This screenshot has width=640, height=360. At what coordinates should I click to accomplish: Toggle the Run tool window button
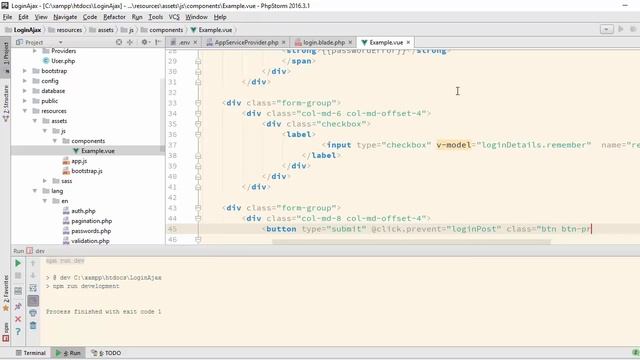point(69,353)
